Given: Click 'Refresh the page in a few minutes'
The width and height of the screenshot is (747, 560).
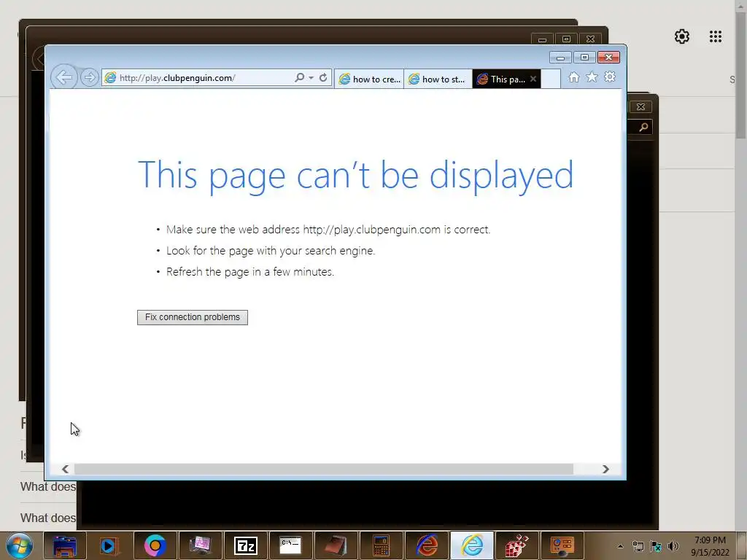Looking at the screenshot, I should coord(250,272).
